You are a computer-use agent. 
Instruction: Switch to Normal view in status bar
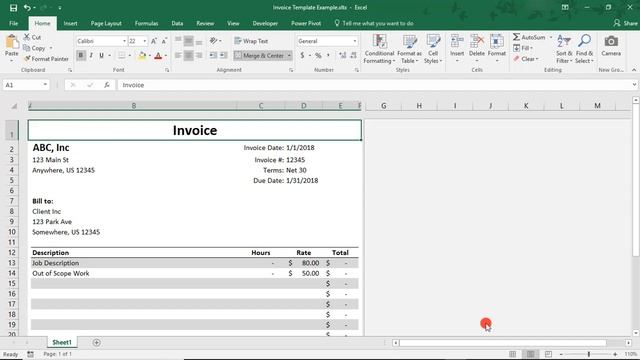point(513,354)
